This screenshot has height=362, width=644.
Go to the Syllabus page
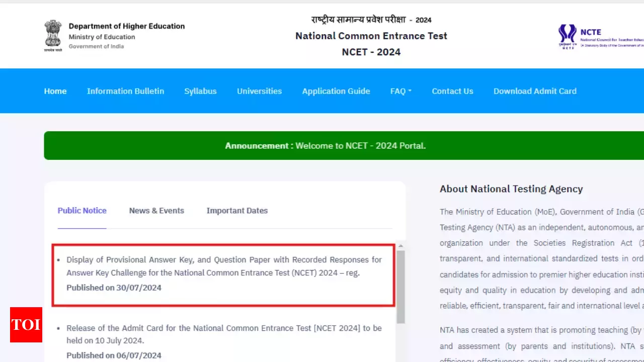tap(200, 91)
